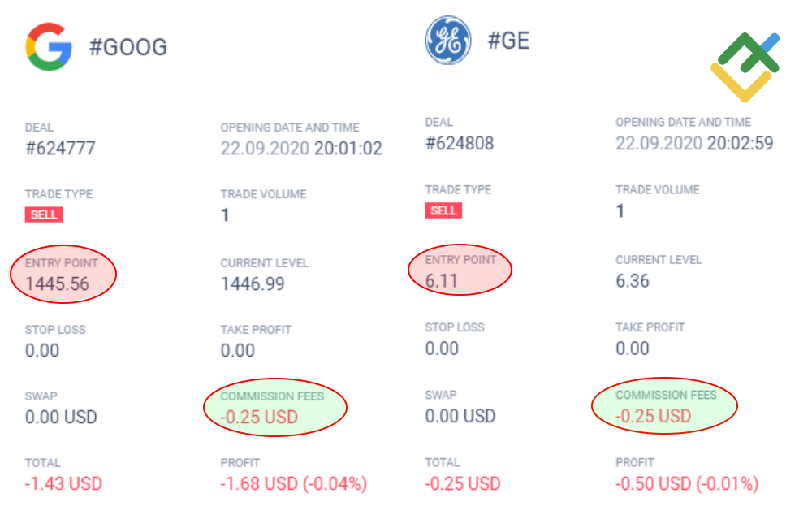Image resolution: width=812 pixels, height=515 pixels.
Task: Select the GE SELL trade badge
Action: tap(443, 210)
